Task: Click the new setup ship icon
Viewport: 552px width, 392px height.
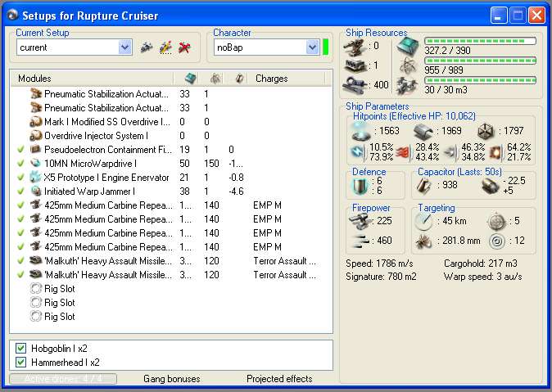Action: click(147, 47)
